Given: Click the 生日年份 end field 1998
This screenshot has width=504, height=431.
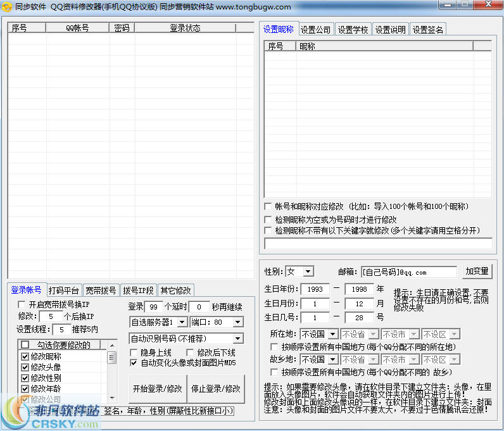Looking at the screenshot, I should pyautogui.click(x=360, y=289).
